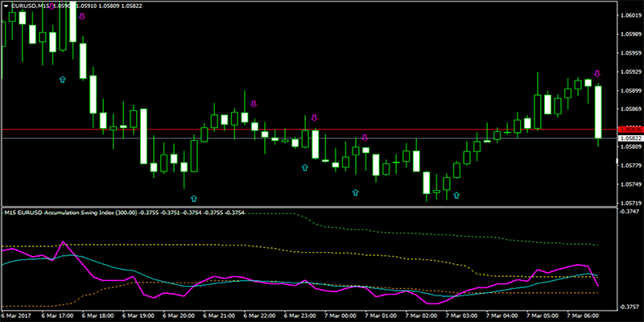Click the 7 Mar 05:00 time label
Screen dimensions: 644x322
542,316
